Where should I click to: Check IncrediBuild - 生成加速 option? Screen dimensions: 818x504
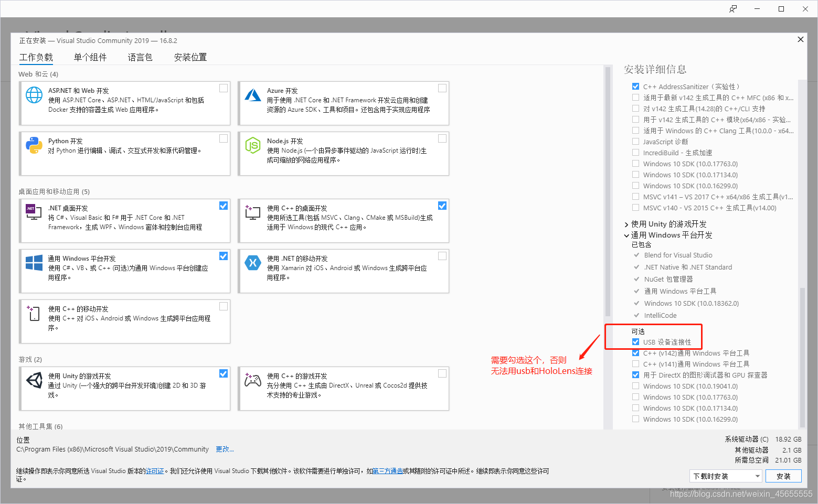pos(635,153)
